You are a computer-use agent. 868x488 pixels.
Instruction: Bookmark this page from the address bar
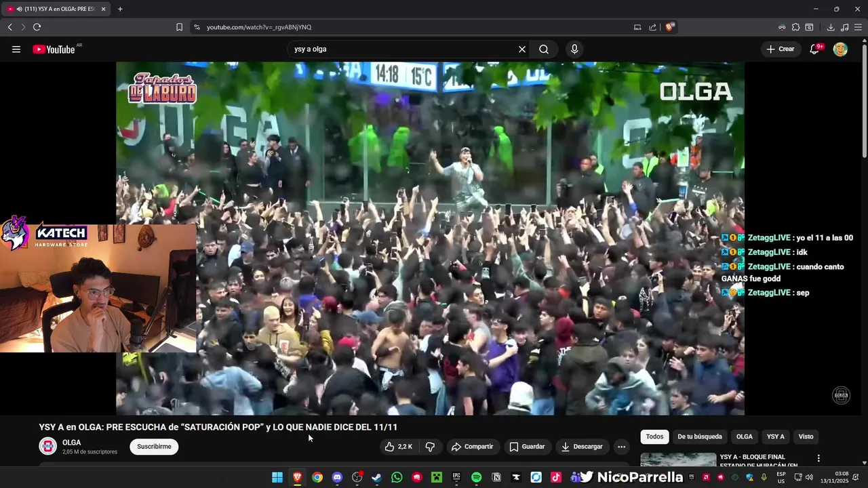[179, 27]
